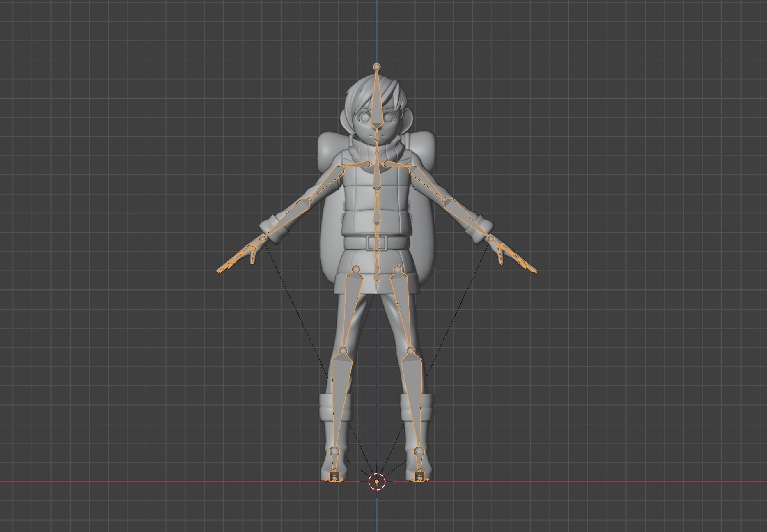Click the hip joint on the viewer's right
This screenshot has height=532, width=767.
(x=397, y=269)
